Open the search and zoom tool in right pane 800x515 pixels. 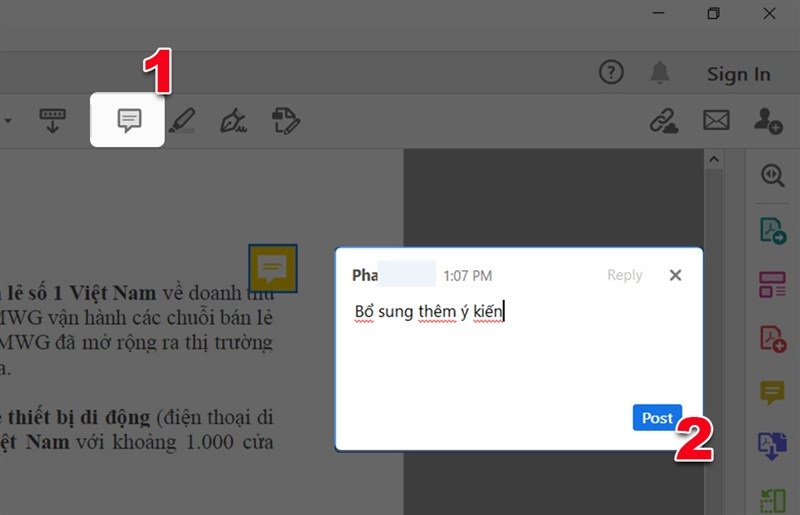pos(772,176)
